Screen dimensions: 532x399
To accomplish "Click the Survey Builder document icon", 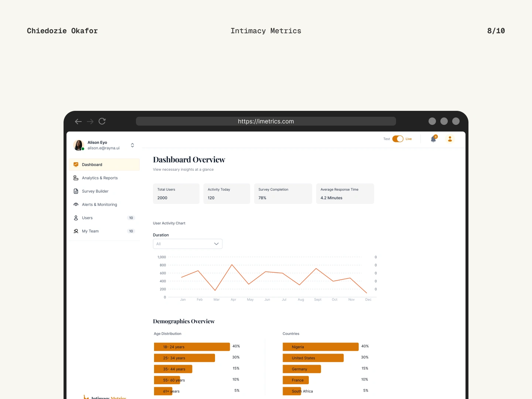I will point(76,191).
